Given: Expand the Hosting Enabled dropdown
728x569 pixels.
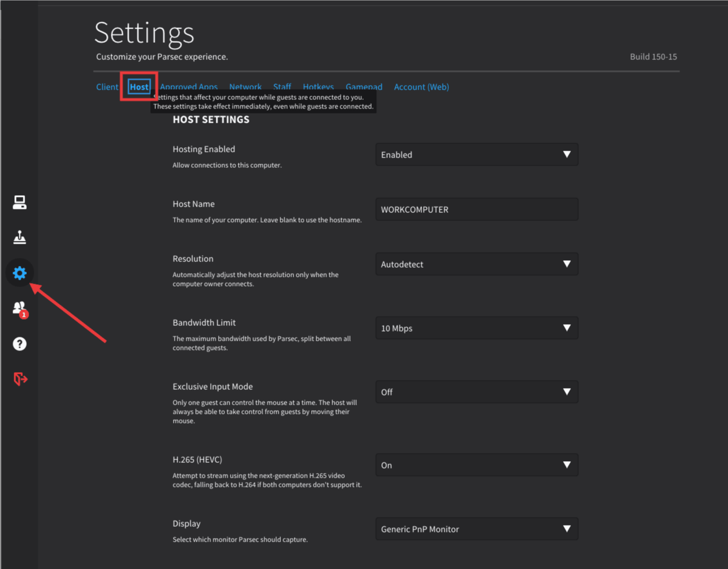Looking at the screenshot, I should pos(476,155).
